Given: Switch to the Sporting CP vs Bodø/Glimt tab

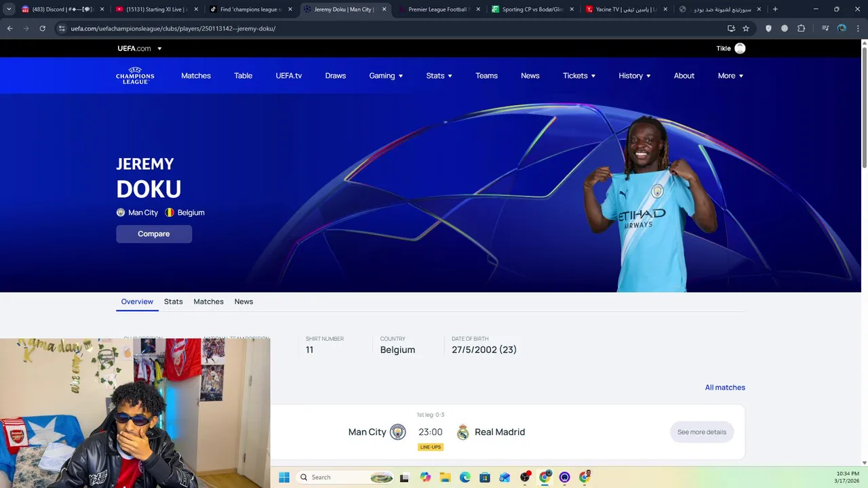Looking at the screenshot, I should point(533,9).
